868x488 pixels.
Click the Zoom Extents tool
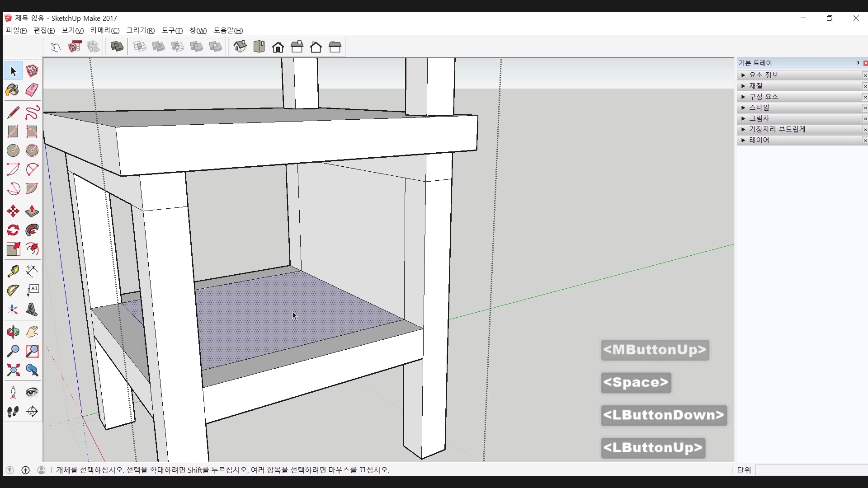[x=13, y=371]
